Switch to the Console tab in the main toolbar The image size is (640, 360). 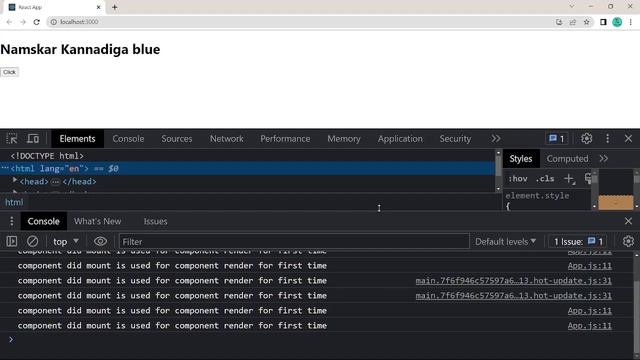[x=128, y=139]
